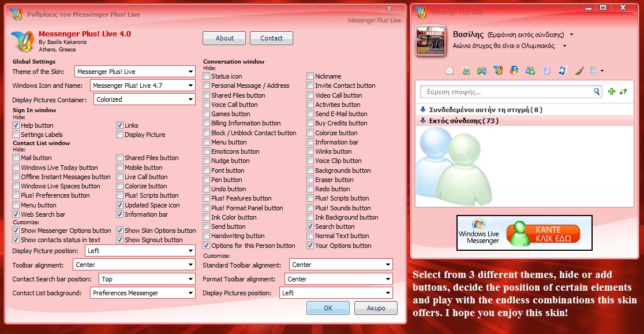The image size is (644, 334).
Task: Untick the Links checkbox
Action: 119,125
